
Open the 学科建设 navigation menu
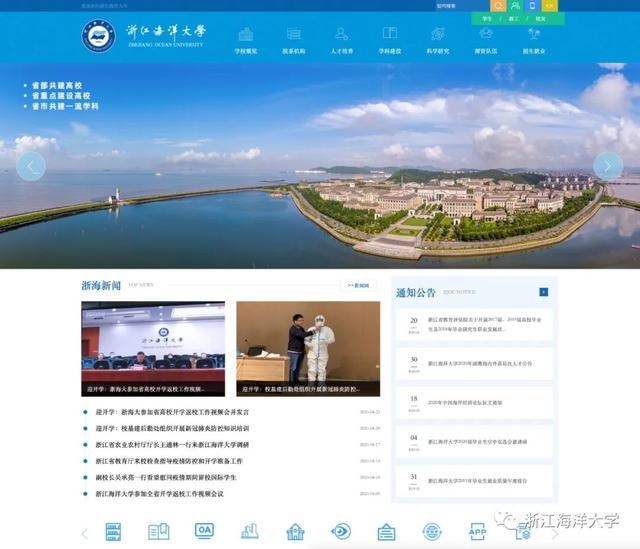[x=390, y=41]
